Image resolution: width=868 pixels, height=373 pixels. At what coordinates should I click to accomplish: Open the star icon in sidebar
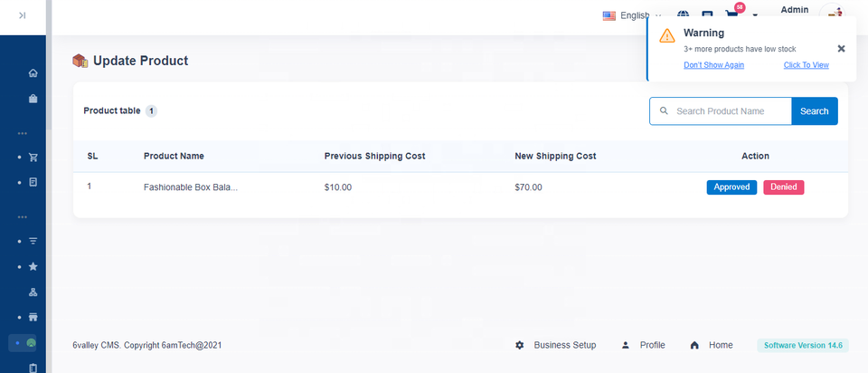pyautogui.click(x=33, y=267)
